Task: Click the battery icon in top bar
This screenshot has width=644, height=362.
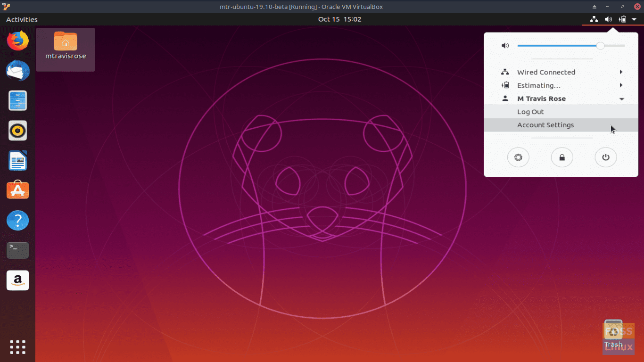Action: [x=623, y=19]
